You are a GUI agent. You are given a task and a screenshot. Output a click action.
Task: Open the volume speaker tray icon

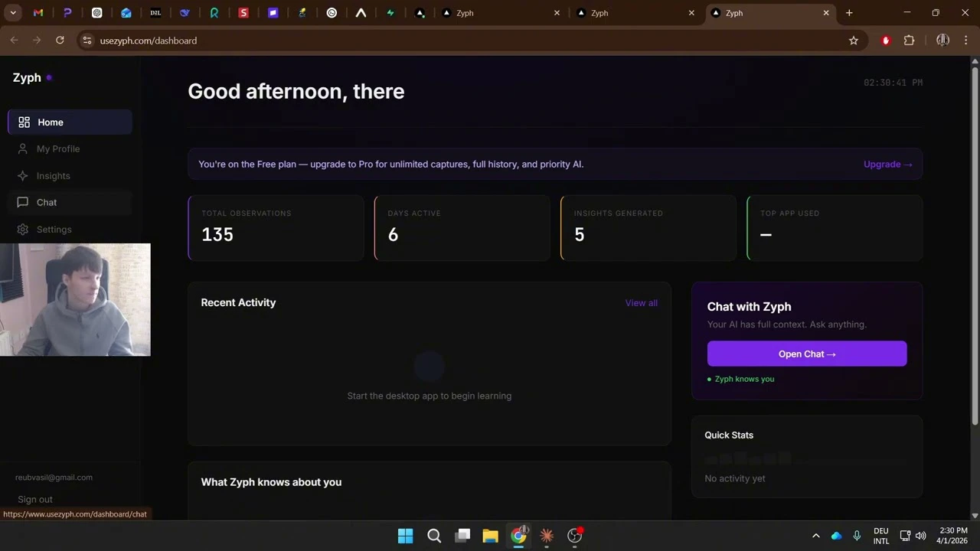pyautogui.click(x=920, y=536)
